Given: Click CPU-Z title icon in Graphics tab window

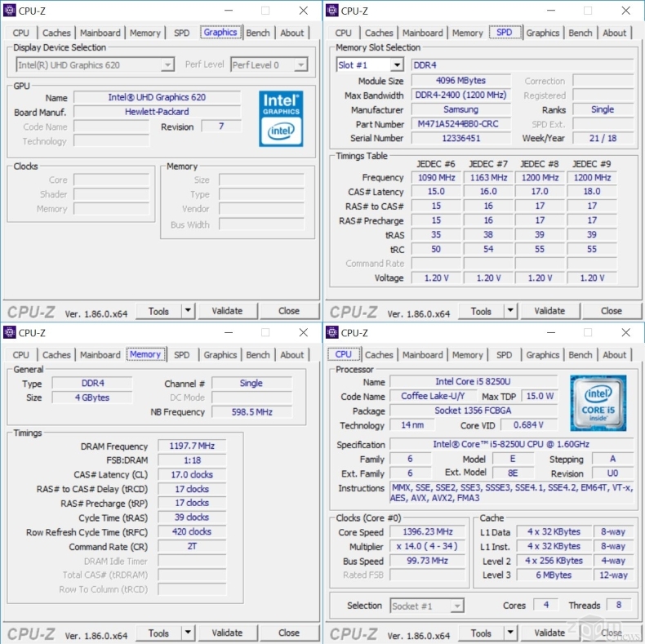Looking at the screenshot, I should (x=10, y=11).
